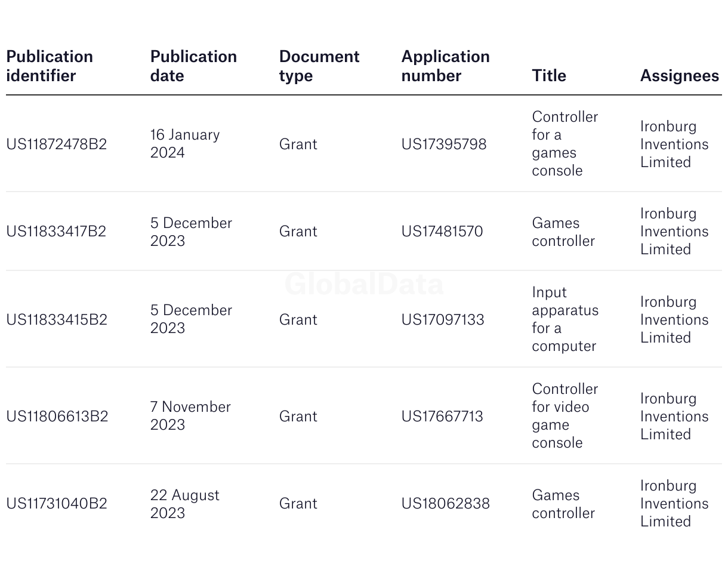Image resolution: width=728 pixels, height=567 pixels.
Task: Select the Title column header
Action: coord(549,76)
